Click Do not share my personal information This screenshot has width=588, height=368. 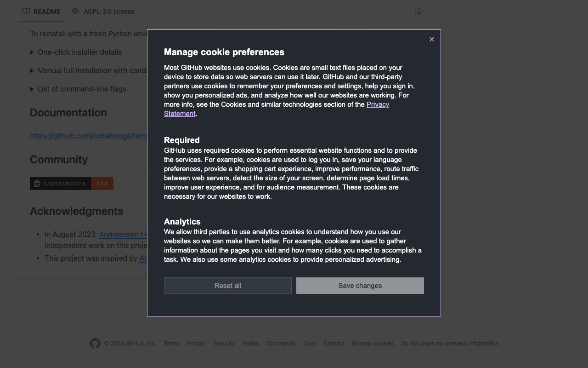(450, 344)
